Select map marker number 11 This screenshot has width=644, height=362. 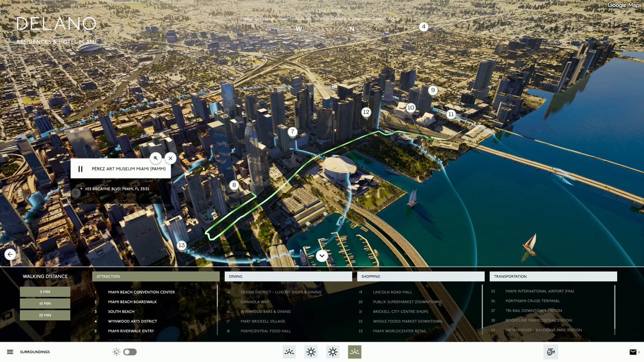(x=451, y=114)
